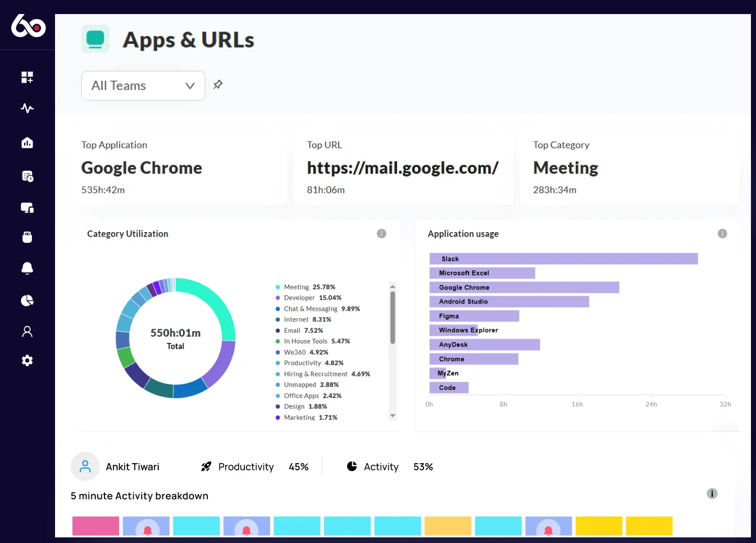The height and width of the screenshot is (543, 756).
Task: Click the Design 1.88% legend entry
Action: click(x=301, y=406)
